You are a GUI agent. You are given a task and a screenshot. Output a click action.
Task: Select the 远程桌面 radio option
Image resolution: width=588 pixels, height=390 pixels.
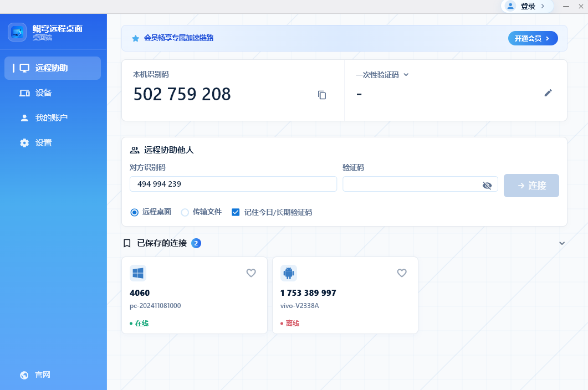[x=134, y=212]
